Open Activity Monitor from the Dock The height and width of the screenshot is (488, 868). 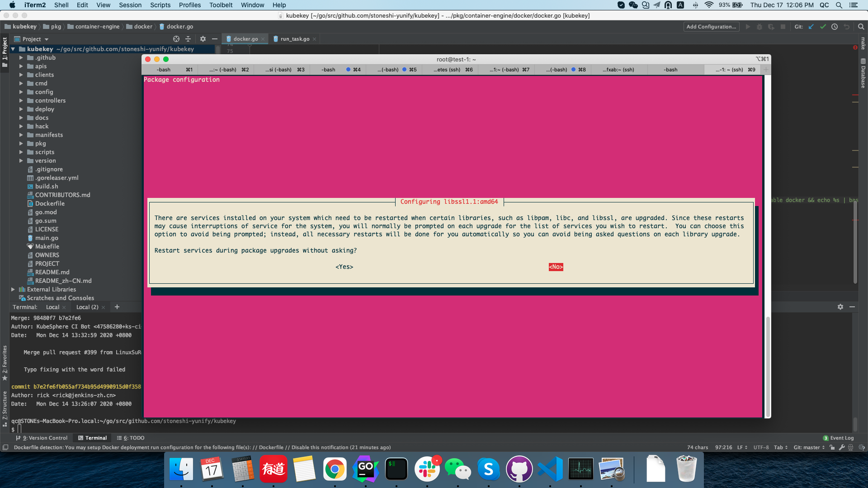(x=581, y=469)
